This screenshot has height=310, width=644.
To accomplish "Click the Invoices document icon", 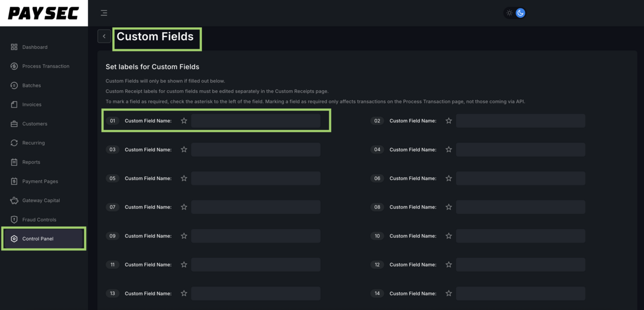I will pyautogui.click(x=14, y=105).
